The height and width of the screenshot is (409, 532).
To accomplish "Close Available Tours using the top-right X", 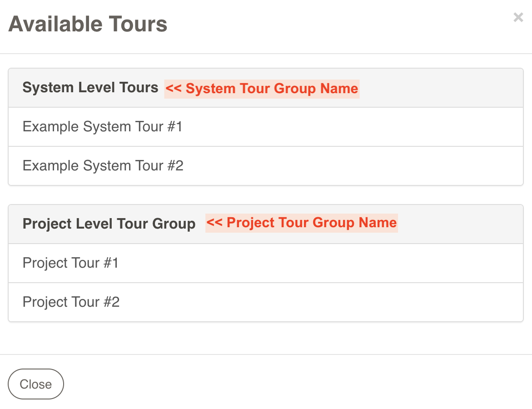I will pos(518,18).
